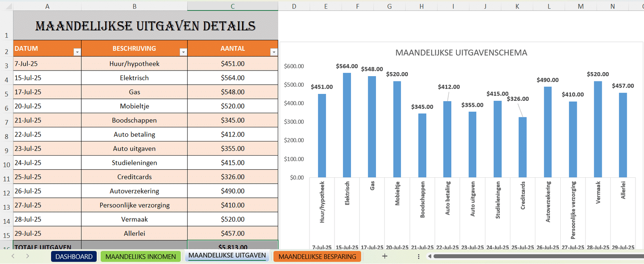The image size is (644, 264).
Task: Click the Select All corner triangle
Action: tap(7, 6)
